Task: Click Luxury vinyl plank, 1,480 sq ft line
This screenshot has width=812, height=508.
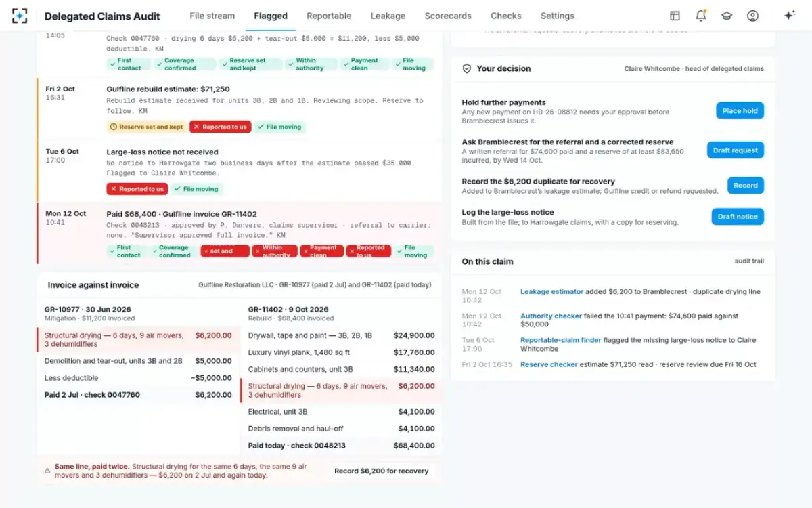Action: point(340,352)
